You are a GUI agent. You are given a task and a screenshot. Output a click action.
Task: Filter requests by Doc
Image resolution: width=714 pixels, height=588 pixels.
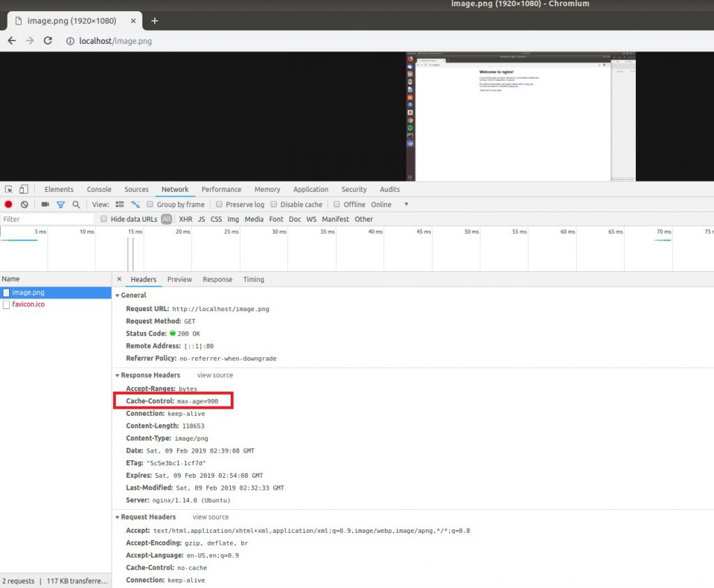click(295, 219)
